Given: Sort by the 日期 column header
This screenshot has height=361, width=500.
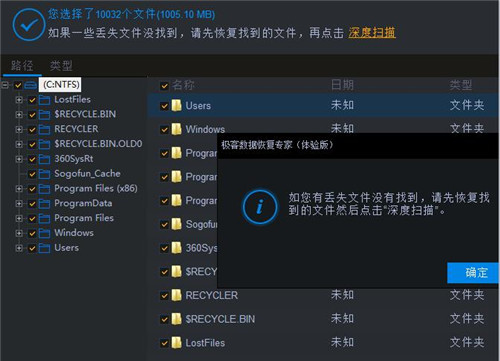Looking at the screenshot, I should point(342,85).
